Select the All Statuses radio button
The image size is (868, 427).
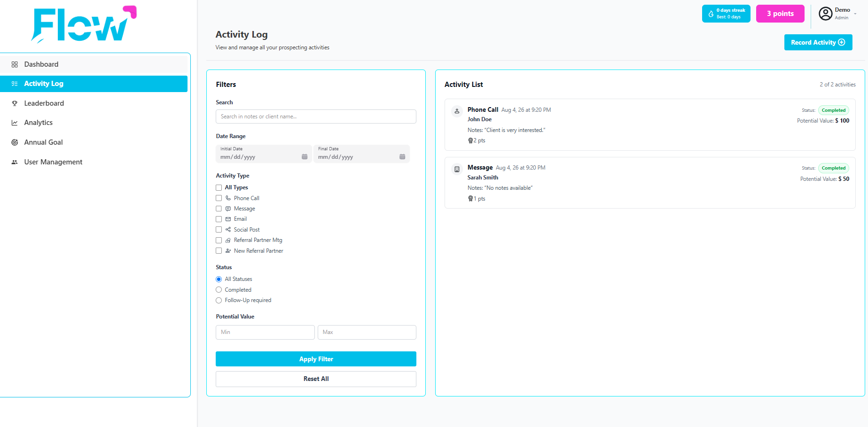219,279
